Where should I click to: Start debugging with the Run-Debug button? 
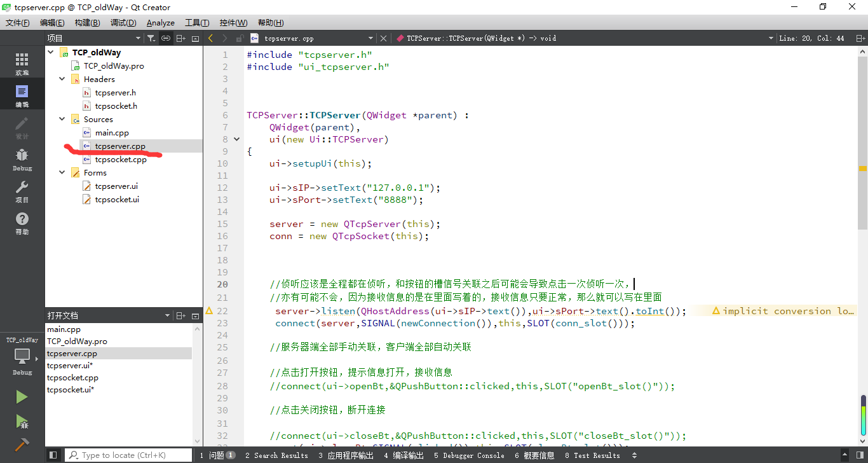pos(22,421)
